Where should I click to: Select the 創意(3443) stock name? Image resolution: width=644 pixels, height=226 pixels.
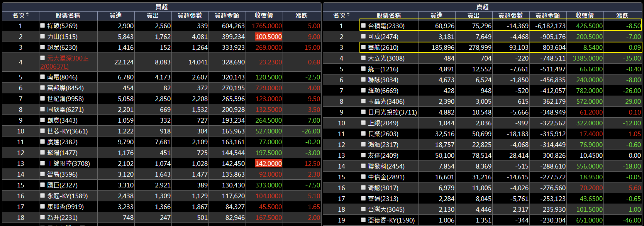(62, 120)
